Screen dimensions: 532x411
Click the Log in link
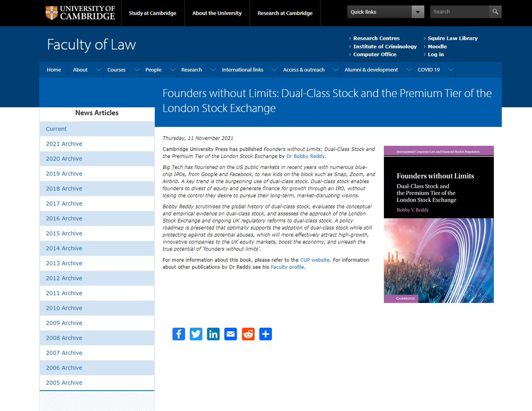(x=436, y=54)
